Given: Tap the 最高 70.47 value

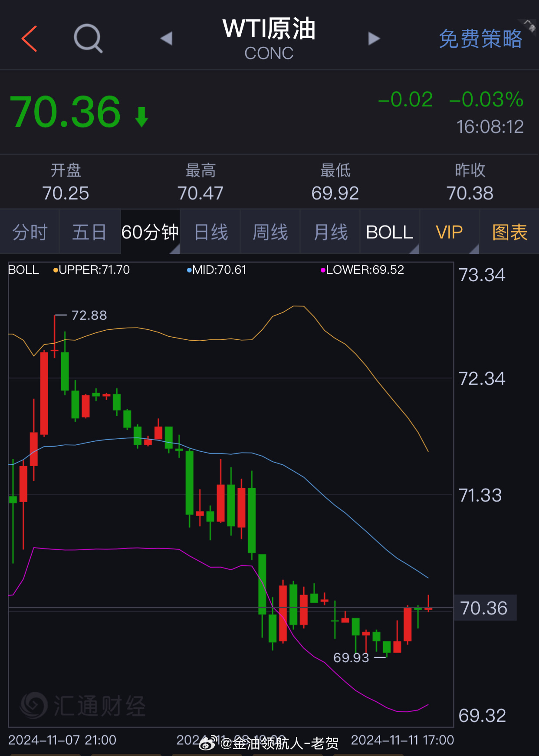Looking at the screenshot, I should pyautogui.click(x=200, y=193).
